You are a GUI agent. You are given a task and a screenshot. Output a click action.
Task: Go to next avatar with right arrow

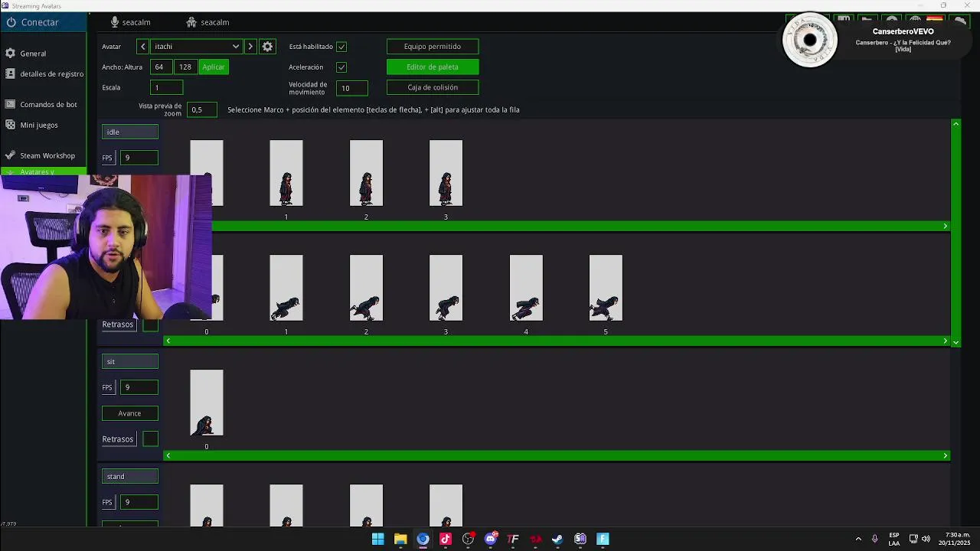(x=250, y=47)
